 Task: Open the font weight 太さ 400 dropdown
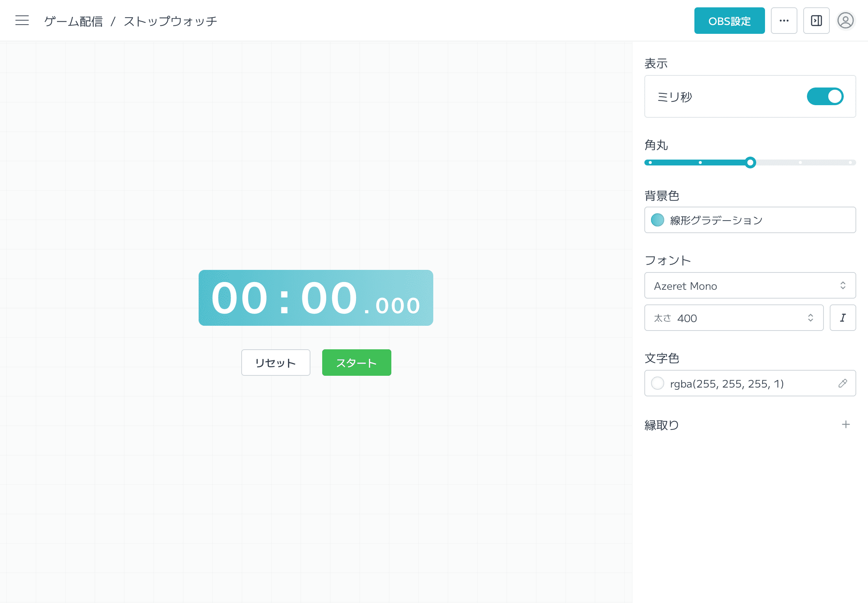pyautogui.click(x=734, y=318)
